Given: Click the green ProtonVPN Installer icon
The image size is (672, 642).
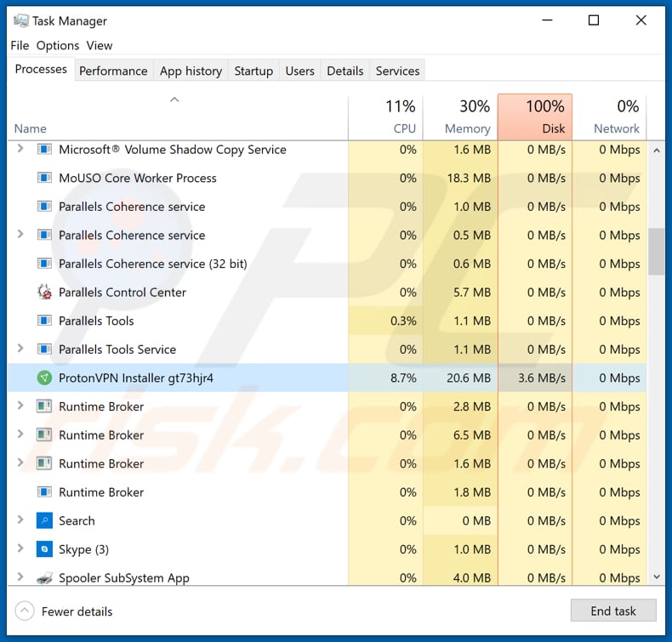Looking at the screenshot, I should pos(44,378).
